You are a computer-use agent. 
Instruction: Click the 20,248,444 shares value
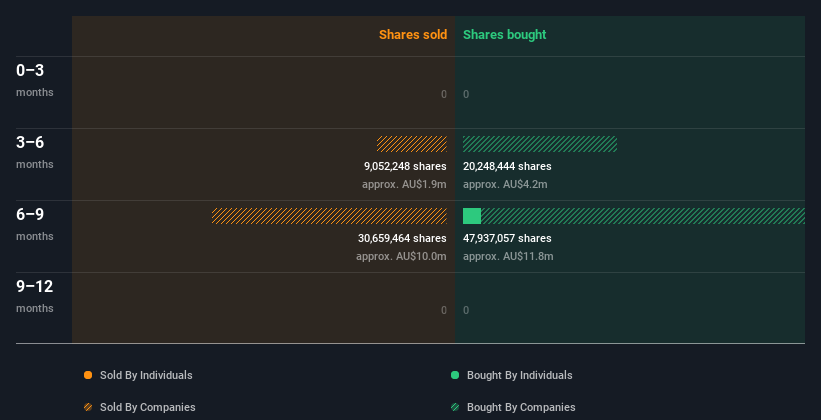coord(507,166)
